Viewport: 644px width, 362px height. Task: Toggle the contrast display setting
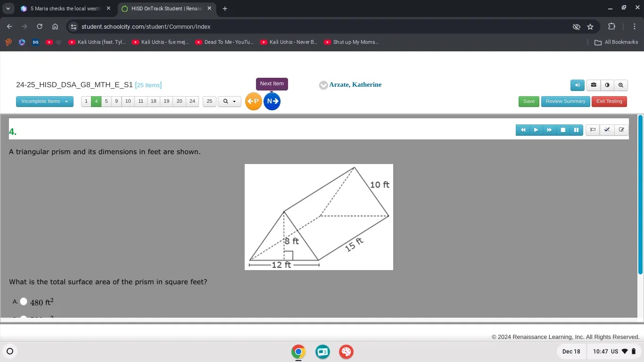(x=607, y=85)
